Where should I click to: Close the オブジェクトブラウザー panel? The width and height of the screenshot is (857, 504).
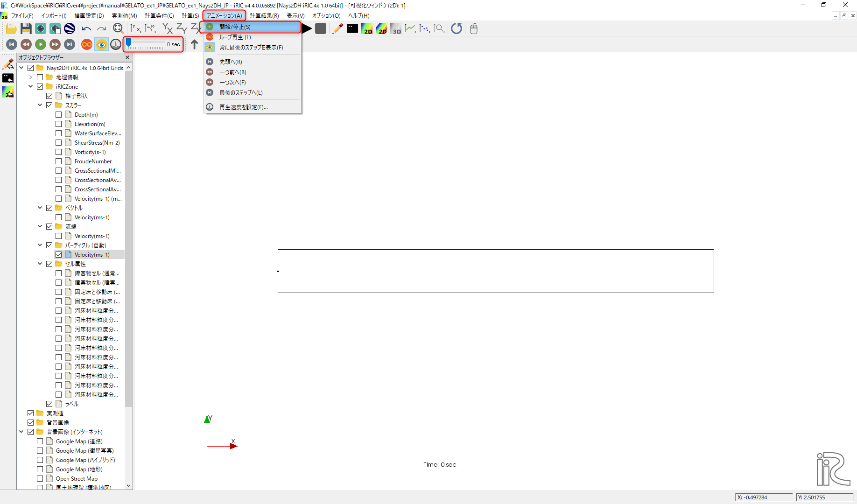[127, 57]
